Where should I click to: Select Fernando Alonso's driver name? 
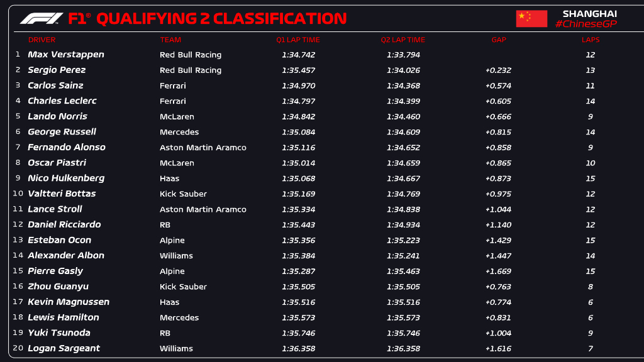coord(67,147)
